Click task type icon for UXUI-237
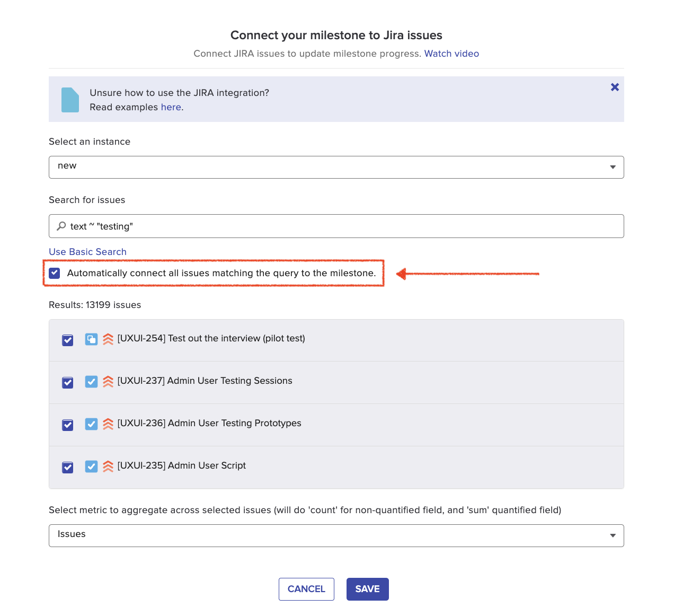674x616 pixels. point(91,382)
